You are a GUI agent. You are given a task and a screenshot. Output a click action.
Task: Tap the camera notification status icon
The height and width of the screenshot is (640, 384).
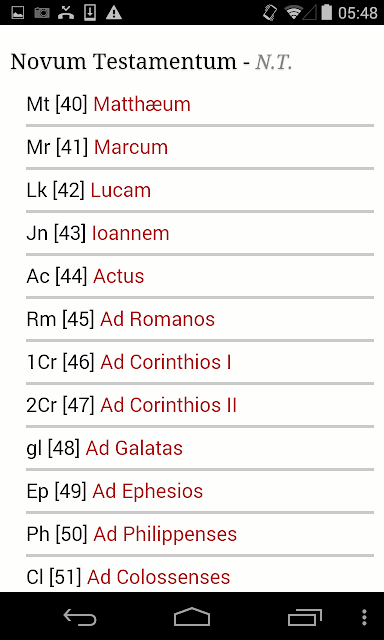(x=42, y=13)
